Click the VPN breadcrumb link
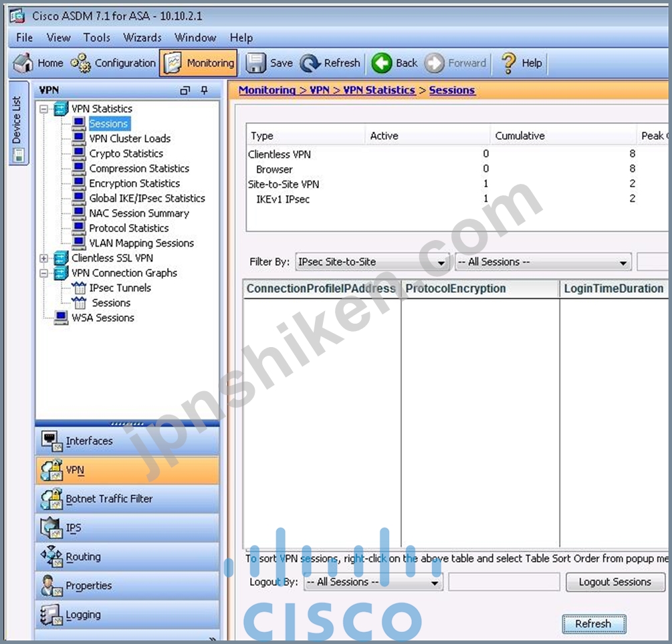The height and width of the screenshot is (644, 672). [320, 90]
